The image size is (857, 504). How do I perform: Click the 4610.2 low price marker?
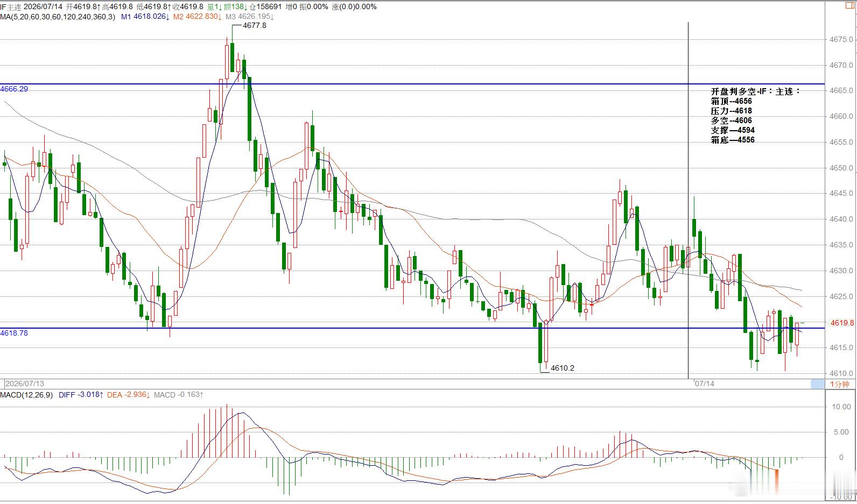click(562, 368)
